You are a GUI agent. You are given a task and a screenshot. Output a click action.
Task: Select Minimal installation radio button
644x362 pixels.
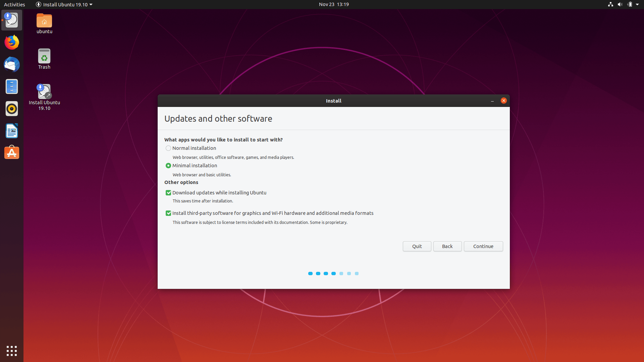coord(168,166)
